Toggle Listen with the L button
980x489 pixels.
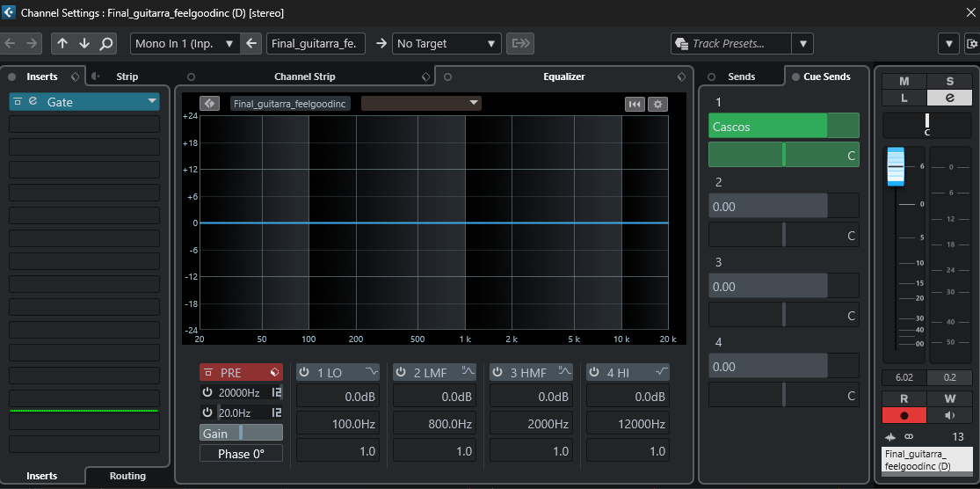[x=904, y=98]
